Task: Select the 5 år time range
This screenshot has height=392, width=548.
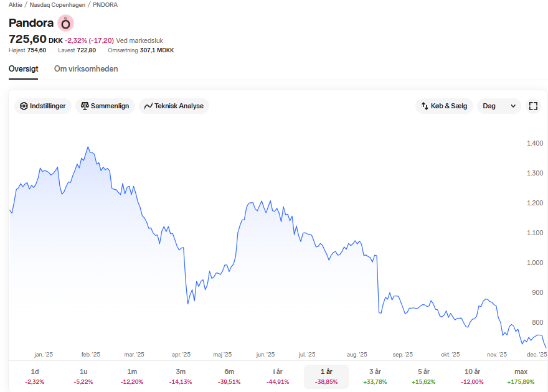Action: (x=423, y=376)
